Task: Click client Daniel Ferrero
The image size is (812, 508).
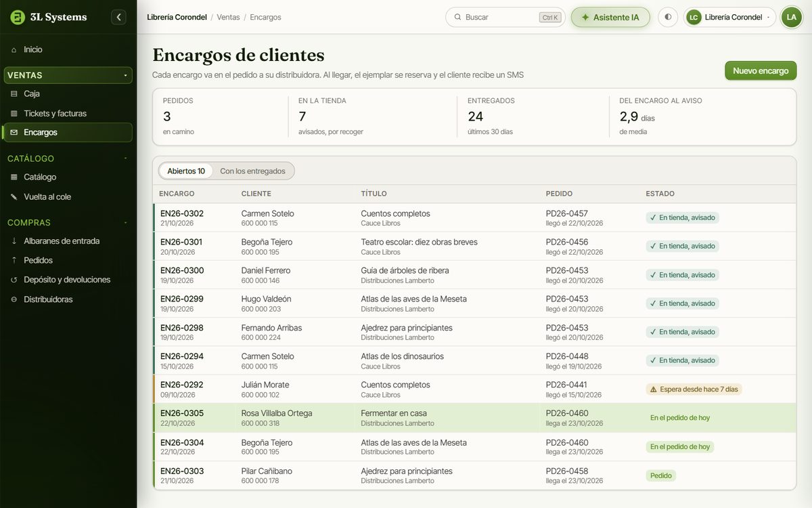Action: pyautogui.click(x=266, y=270)
